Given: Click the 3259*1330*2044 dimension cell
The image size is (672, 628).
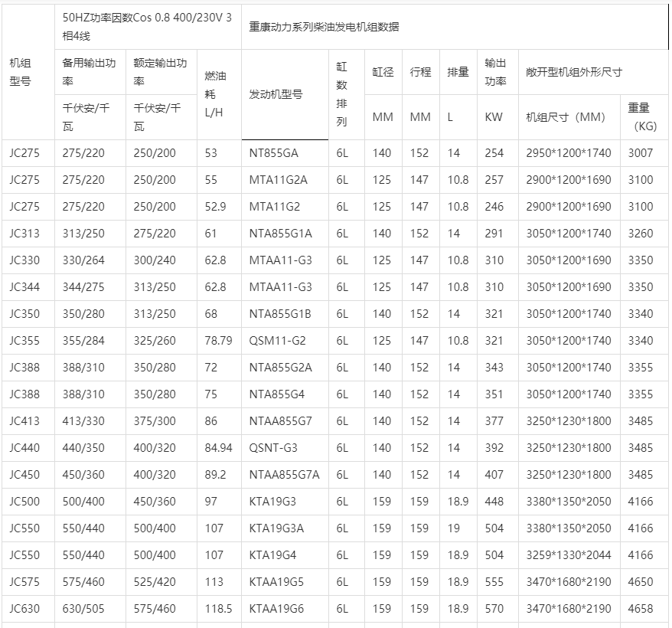Looking at the screenshot, I should (x=569, y=555).
